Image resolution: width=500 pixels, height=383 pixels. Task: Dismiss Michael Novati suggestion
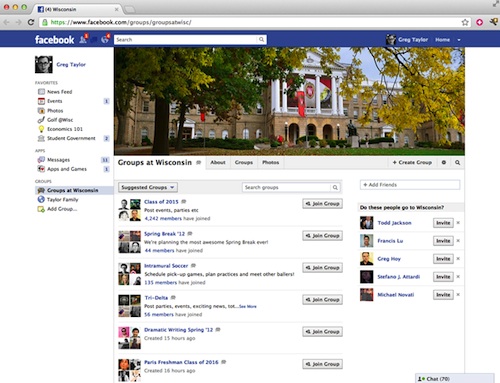pyautogui.click(x=458, y=295)
